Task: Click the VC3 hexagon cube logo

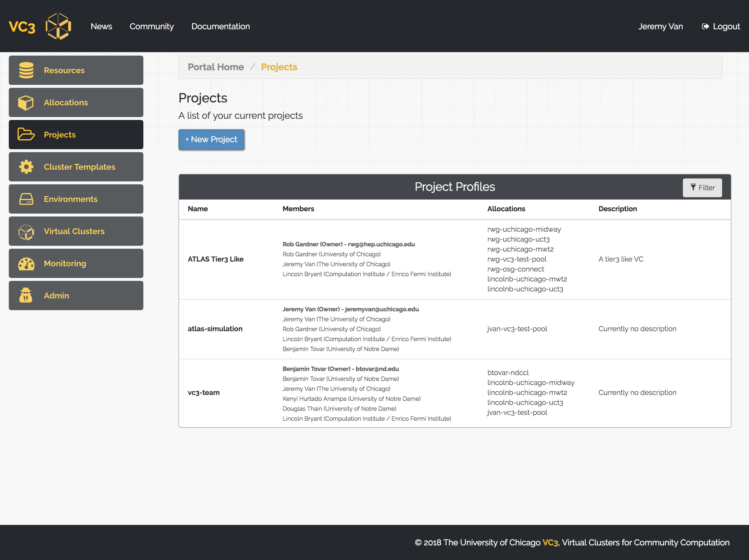Action: (x=59, y=26)
